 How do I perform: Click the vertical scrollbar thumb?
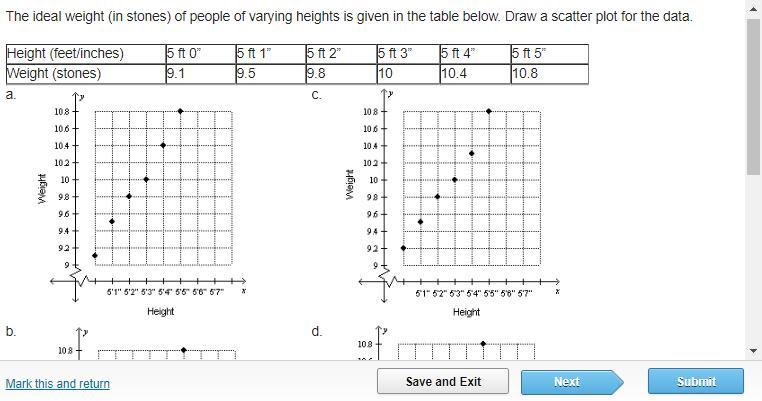tap(754, 97)
